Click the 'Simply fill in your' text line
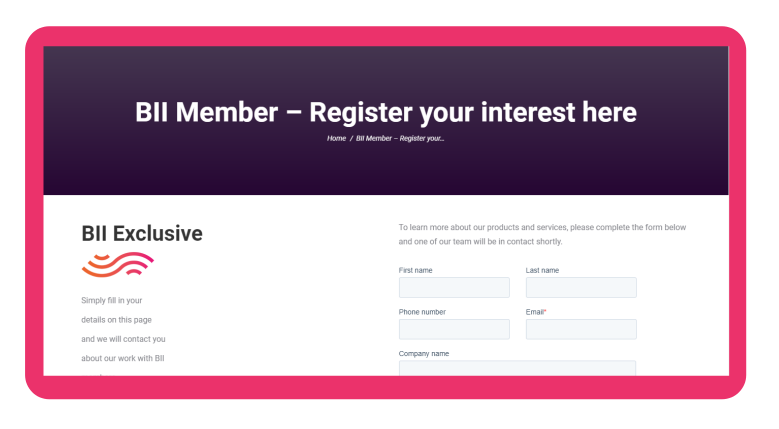The image size is (779, 429). tap(112, 300)
